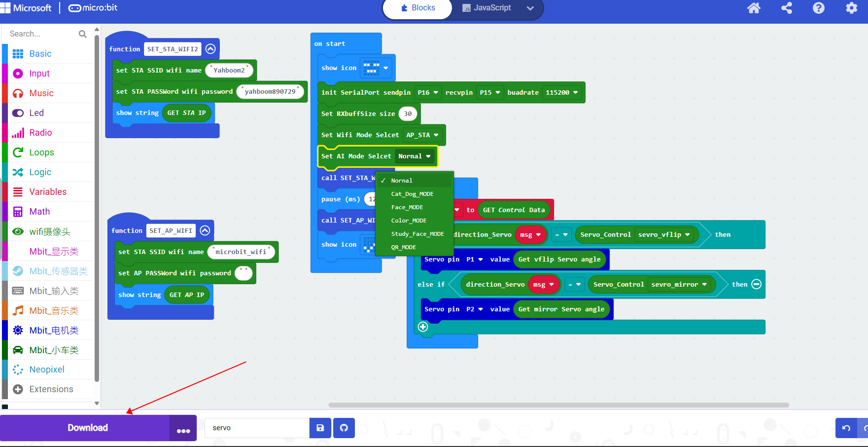Viewport: 868px width, 447px height.
Task: Expand the buadrate 115200 dropdown
Action: pyautogui.click(x=561, y=92)
